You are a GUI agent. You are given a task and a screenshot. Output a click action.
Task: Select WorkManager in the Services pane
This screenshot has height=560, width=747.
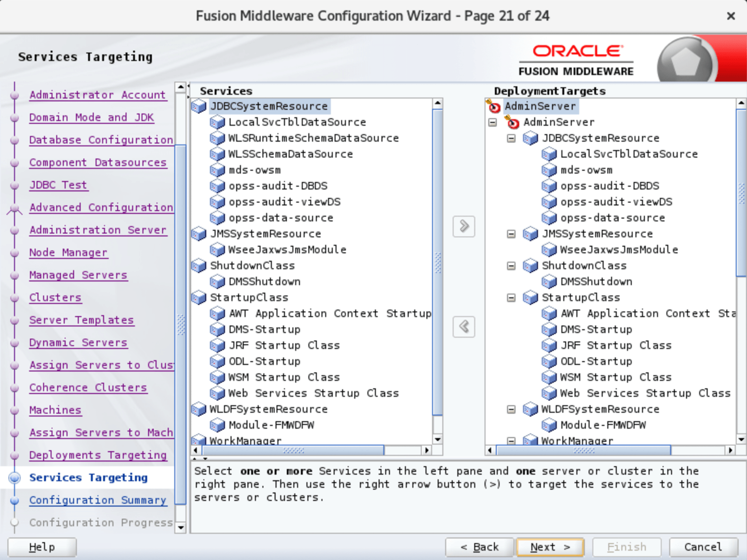tap(246, 440)
